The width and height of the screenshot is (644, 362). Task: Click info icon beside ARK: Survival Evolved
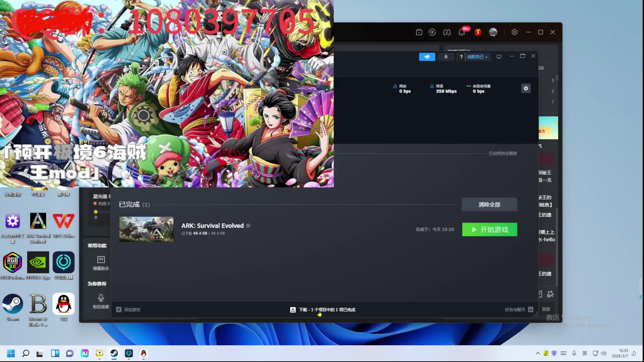(x=248, y=226)
